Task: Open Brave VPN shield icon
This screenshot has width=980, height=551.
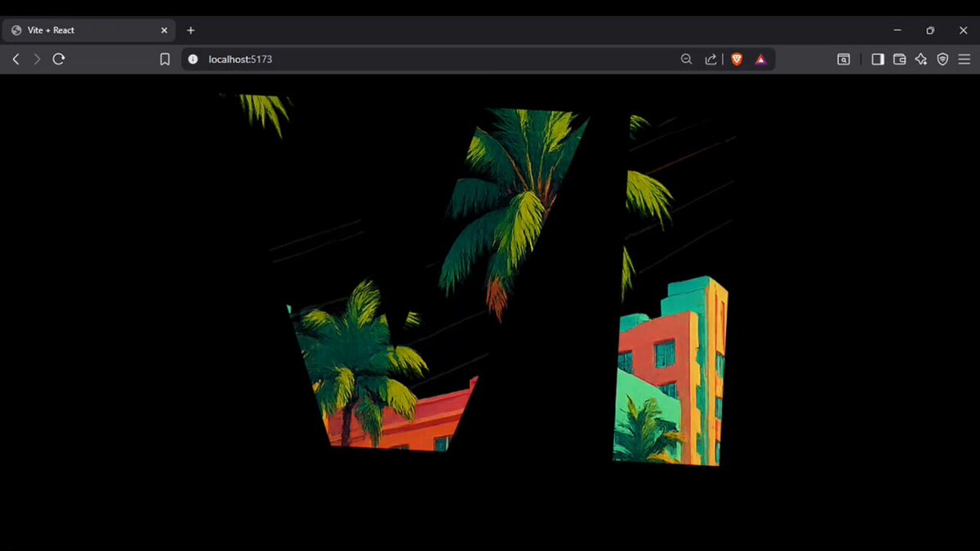Action: [942, 60]
